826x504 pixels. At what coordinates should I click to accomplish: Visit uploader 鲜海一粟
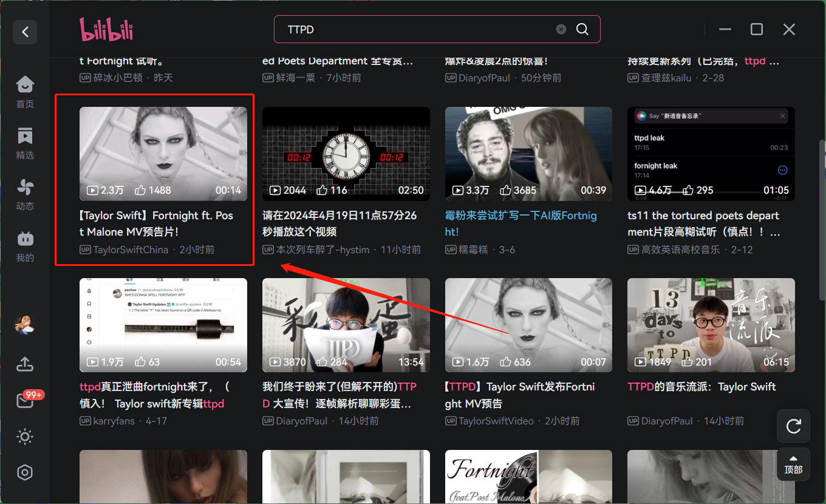click(x=296, y=78)
